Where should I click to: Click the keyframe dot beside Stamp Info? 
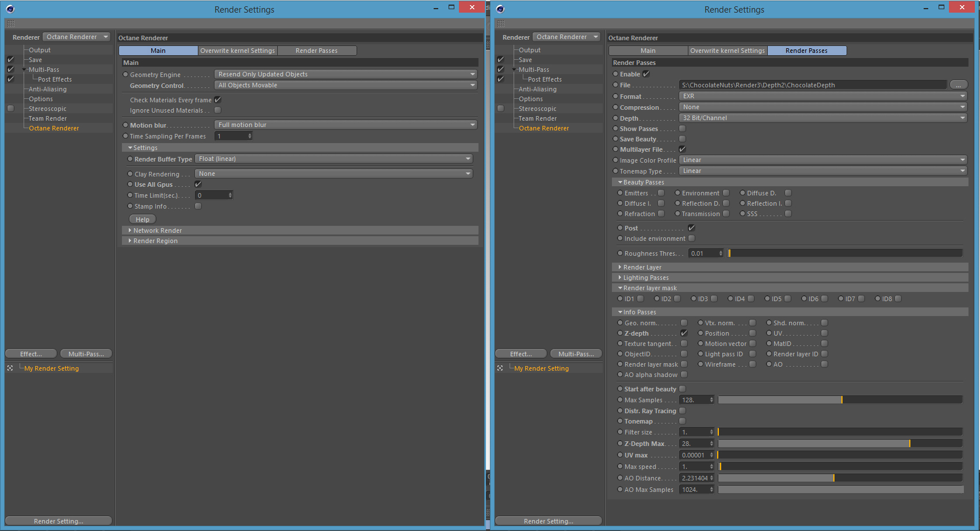[130, 206]
